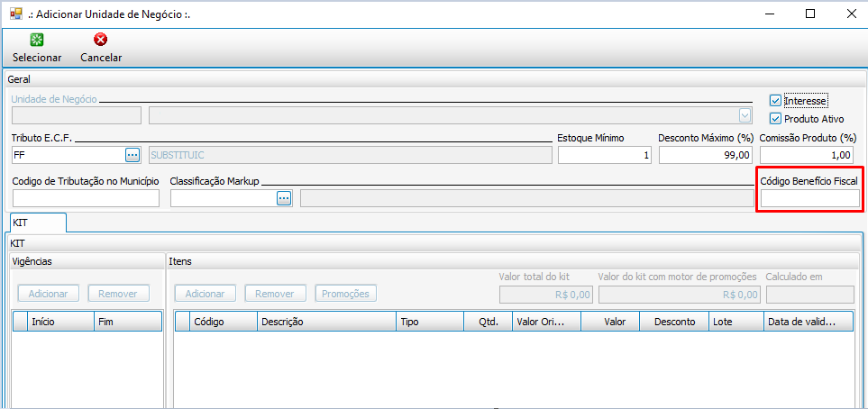Expand the Unidade de Negócio dropdown
Image resolution: width=868 pixels, height=409 pixels.
point(745,115)
